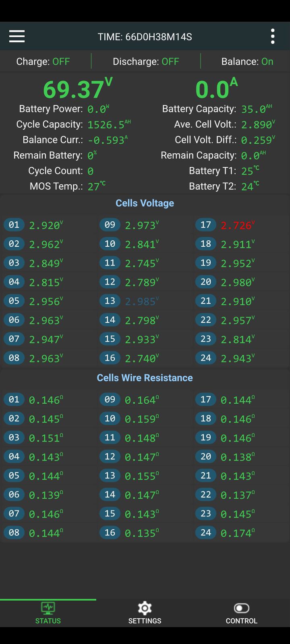290x644 pixels.
Task: Open the hamburger menu
Action: (17, 37)
